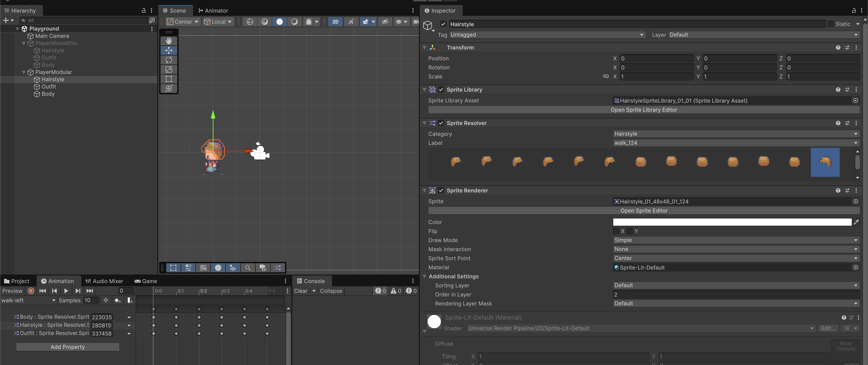
Task: Click the Add Property button
Action: [x=68, y=347]
